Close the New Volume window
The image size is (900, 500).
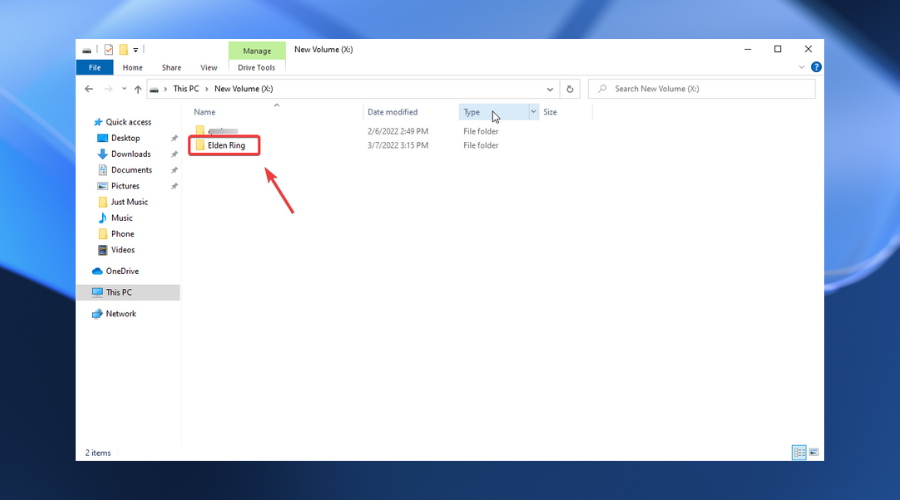point(808,49)
